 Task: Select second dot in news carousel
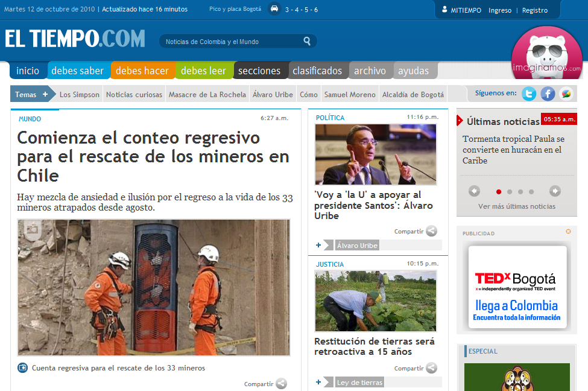point(509,192)
